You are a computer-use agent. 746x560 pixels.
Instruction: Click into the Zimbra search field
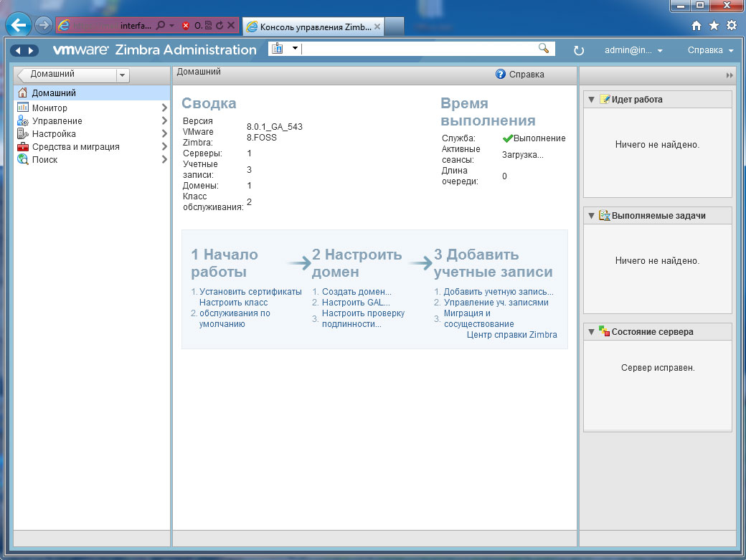(416, 49)
